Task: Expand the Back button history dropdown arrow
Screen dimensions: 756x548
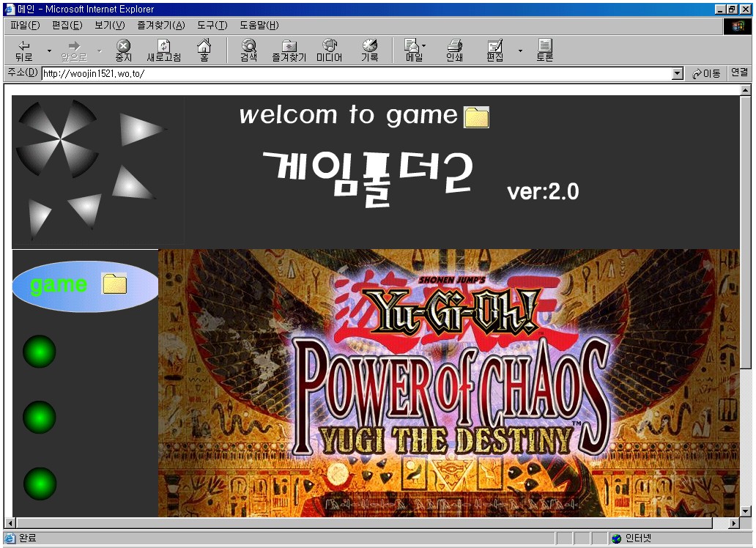Action: [x=50, y=51]
